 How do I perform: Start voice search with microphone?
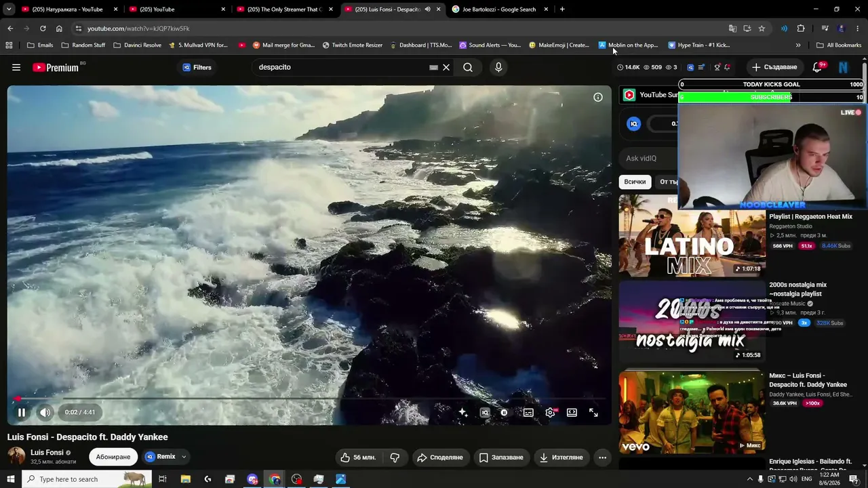[x=498, y=67]
